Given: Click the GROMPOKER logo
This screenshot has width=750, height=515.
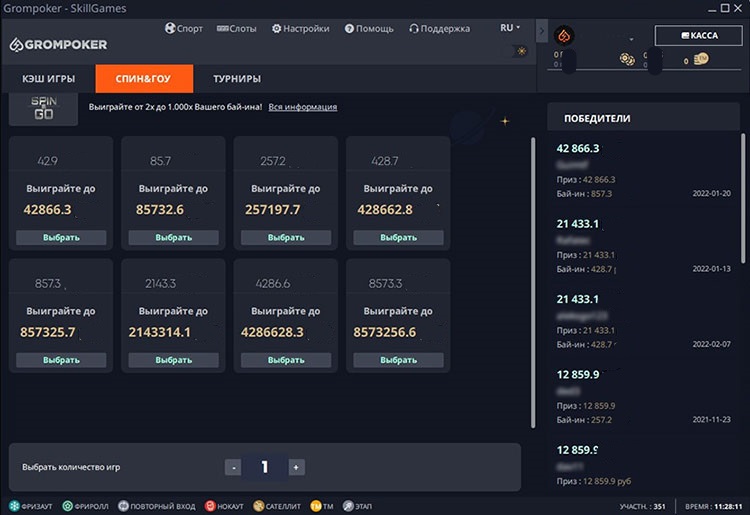Looking at the screenshot, I should coord(58,44).
